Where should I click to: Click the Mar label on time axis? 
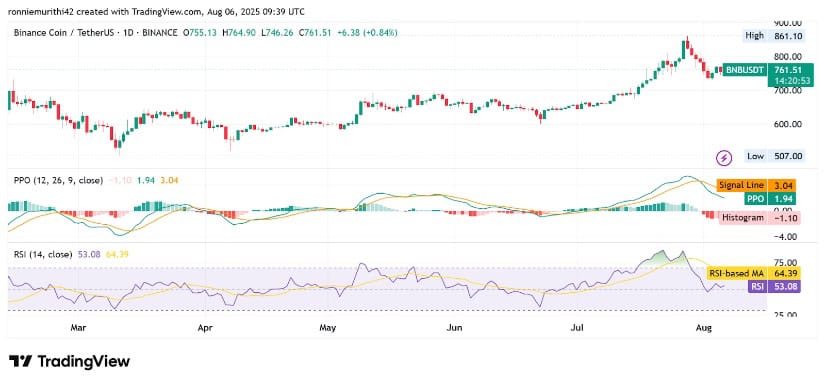pos(77,328)
